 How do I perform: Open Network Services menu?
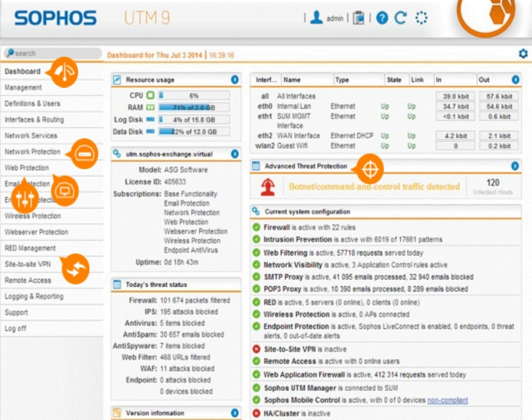(31, 135)
